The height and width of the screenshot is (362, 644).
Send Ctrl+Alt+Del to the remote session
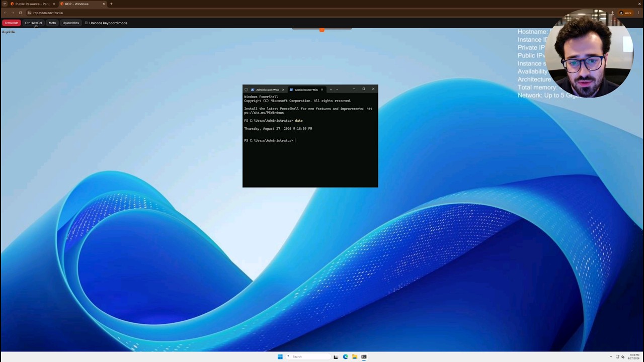coord(34,23)
